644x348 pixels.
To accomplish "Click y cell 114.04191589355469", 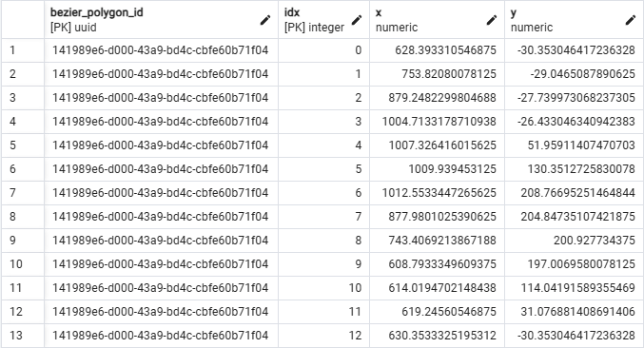I will 575,288.
